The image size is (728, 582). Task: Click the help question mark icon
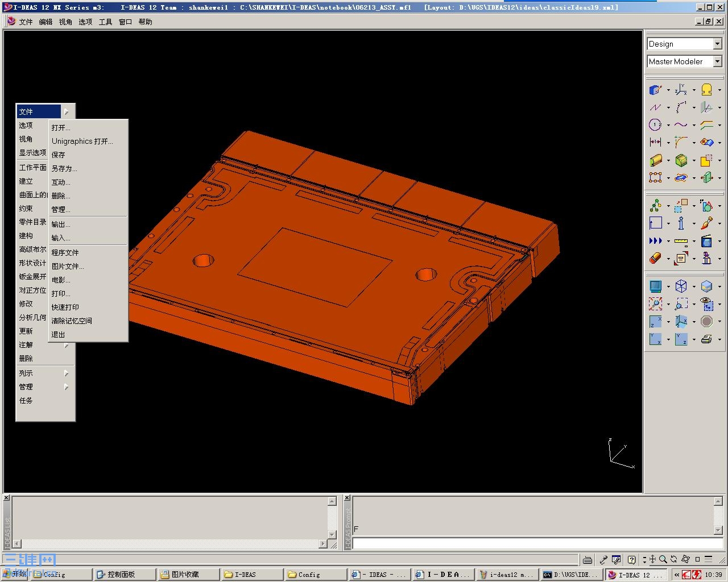631,560
